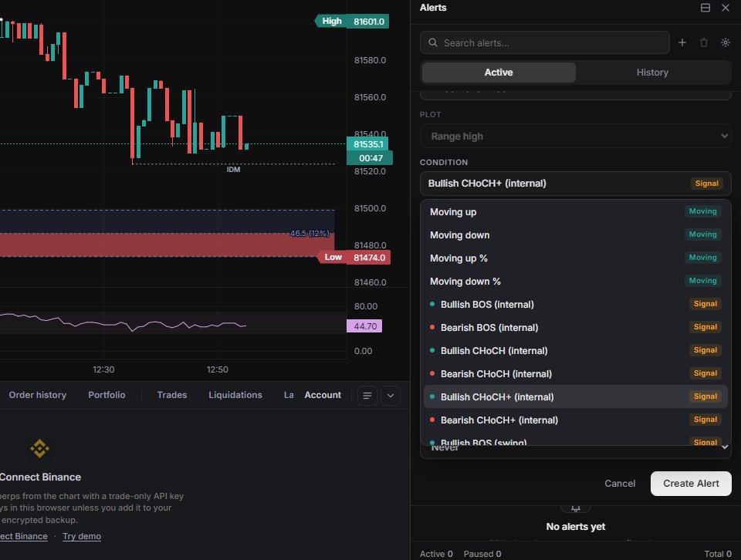Click the RSI value 44.70 label
Image resolution: width=741 pixels, height=560 pixels.
pos(364,326)
